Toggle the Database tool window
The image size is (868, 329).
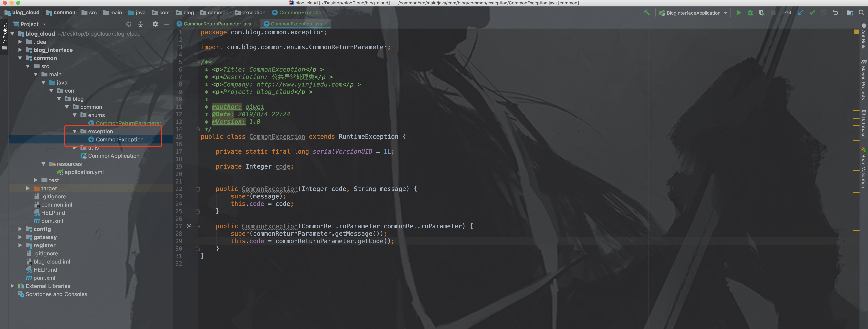click(864, 124)
